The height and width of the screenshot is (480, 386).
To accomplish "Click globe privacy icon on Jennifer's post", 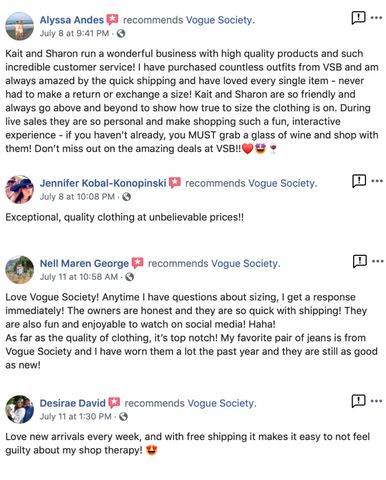I will coord(126,197).
